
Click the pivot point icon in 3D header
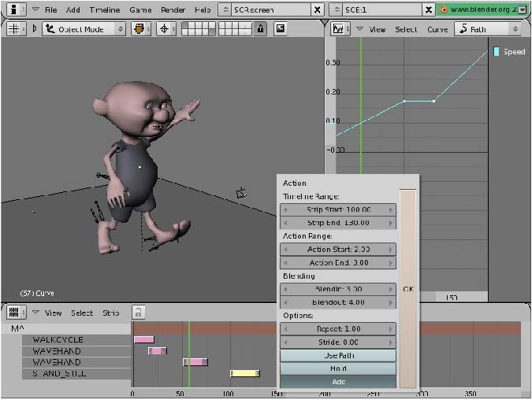tap(166, 28)
